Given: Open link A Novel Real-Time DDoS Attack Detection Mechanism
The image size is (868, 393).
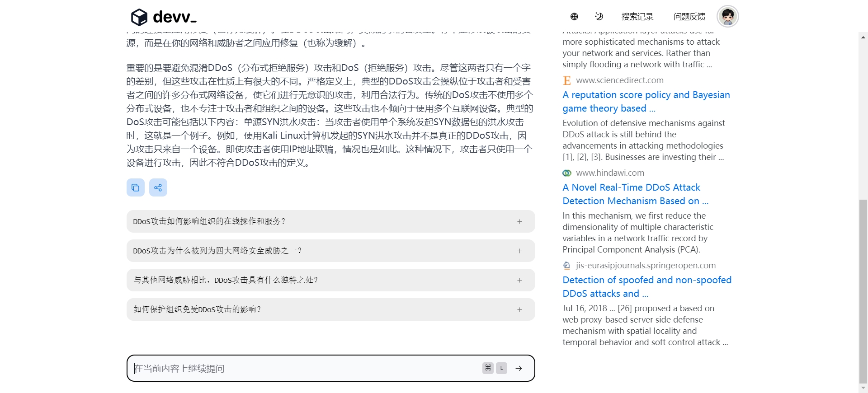Looking at the screenshot, I should point(635,194).
